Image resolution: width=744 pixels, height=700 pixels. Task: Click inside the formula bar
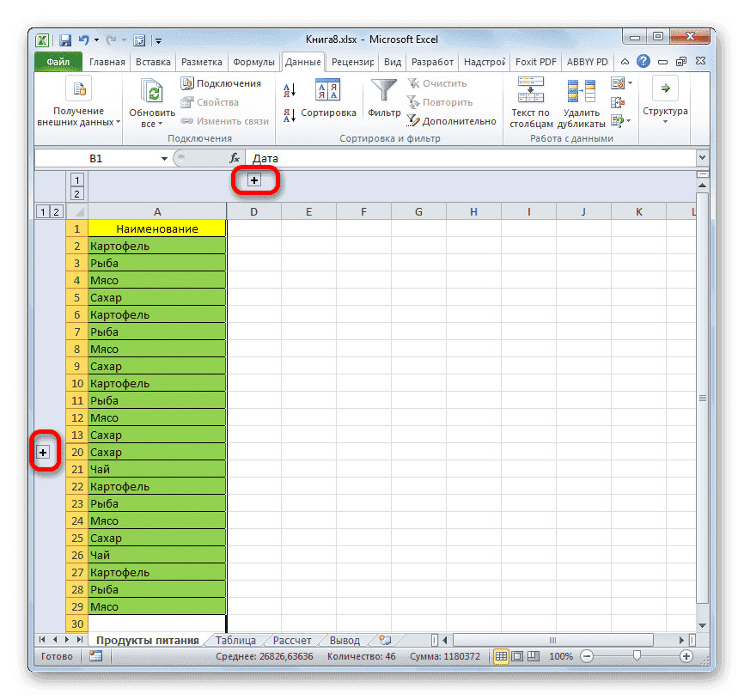387,158
